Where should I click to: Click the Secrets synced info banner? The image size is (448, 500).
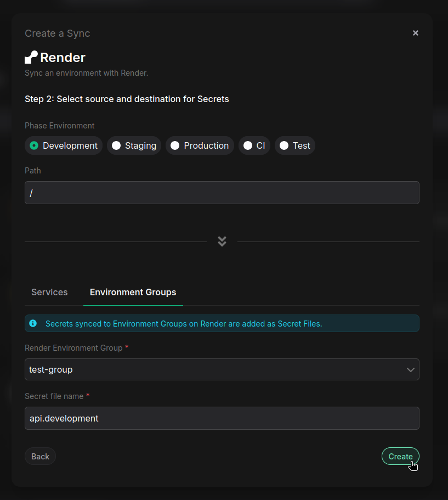coord(222,323)
